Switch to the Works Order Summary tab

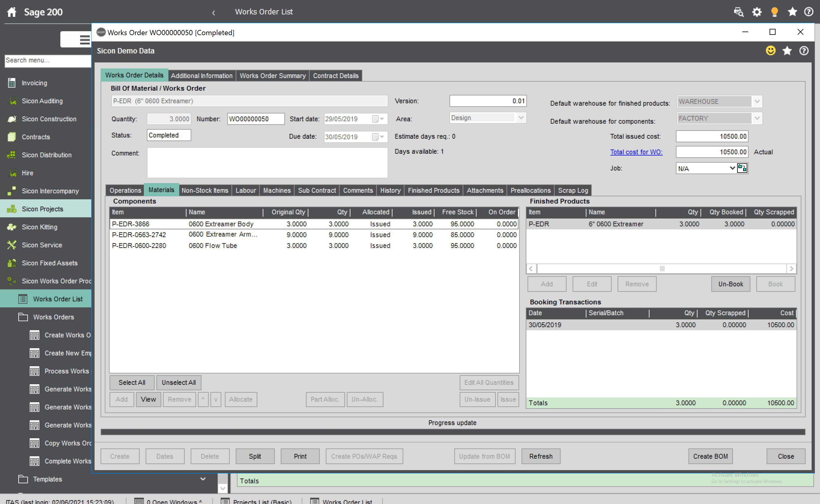273,76
